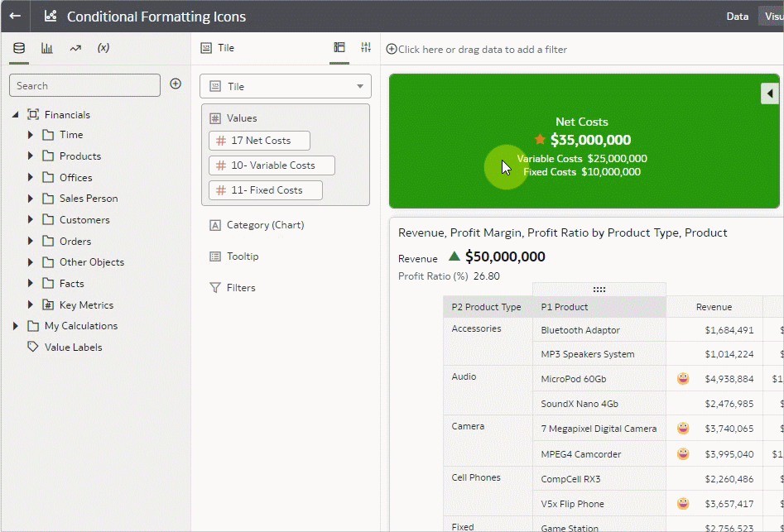Expand the Key Metrics folder
The height and width of the screenshot is (532, 784).
[30, 304]
